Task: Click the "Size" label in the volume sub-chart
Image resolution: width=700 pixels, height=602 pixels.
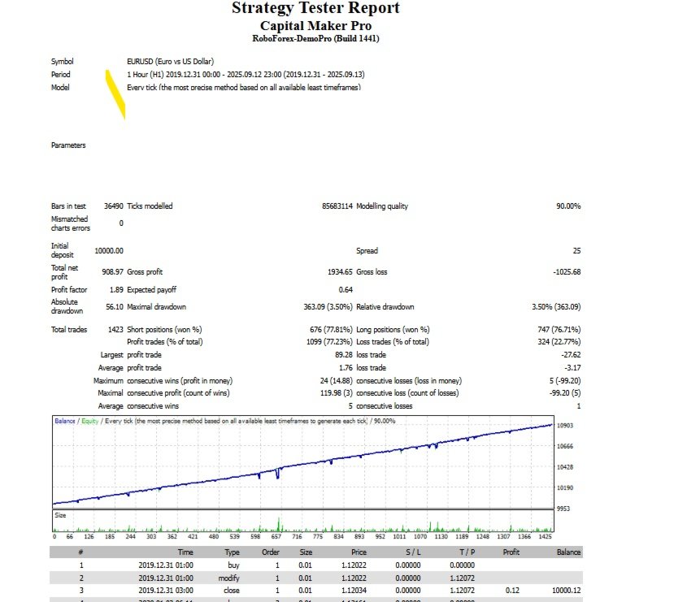Action: (60, 515)
